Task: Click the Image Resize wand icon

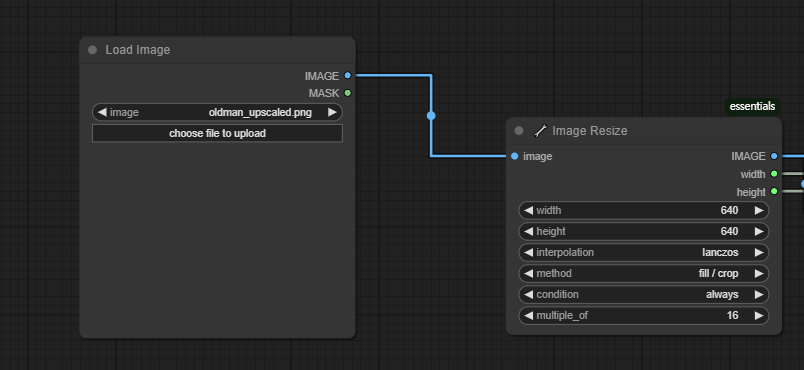Action: pos(540,131)
